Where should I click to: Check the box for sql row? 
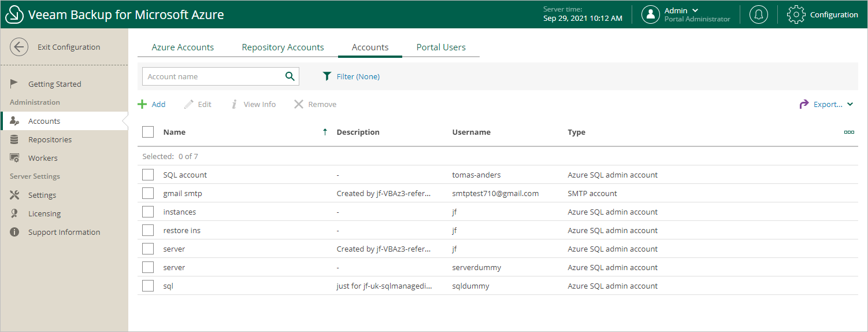click(x=148, y=286)
